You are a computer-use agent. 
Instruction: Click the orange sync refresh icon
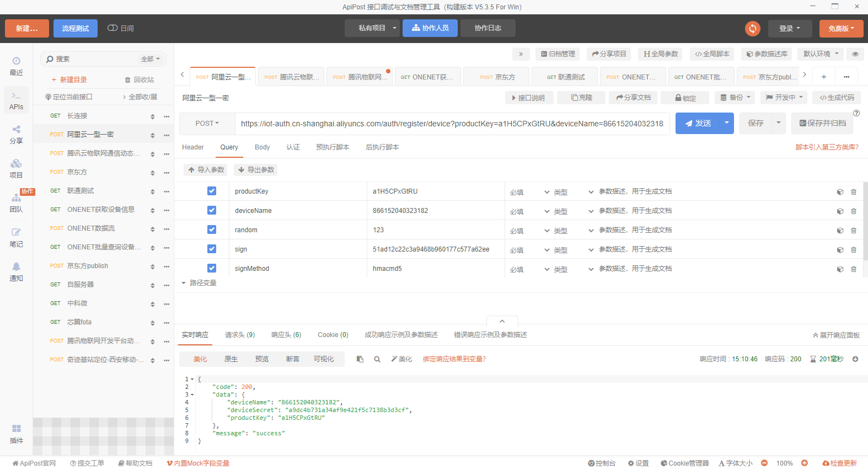coord(753,28)
